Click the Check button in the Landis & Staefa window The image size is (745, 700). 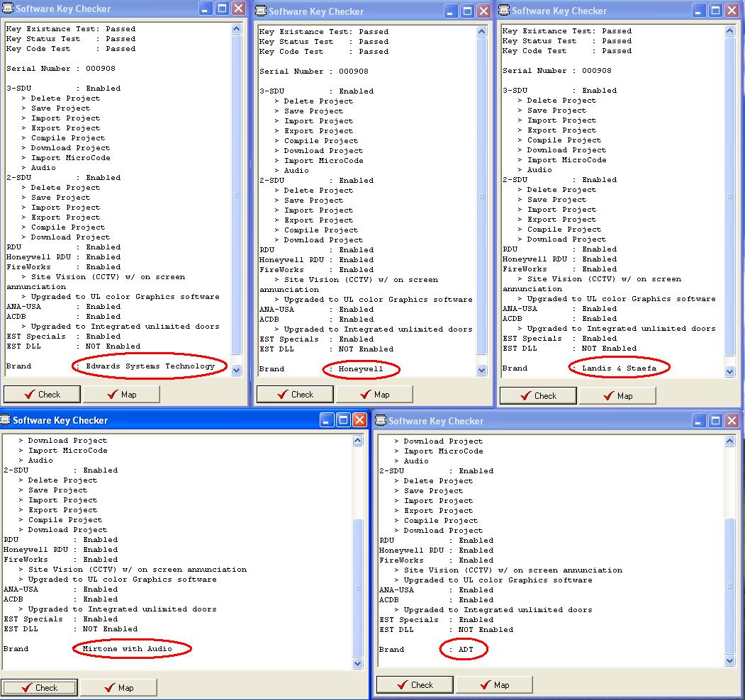538,395
